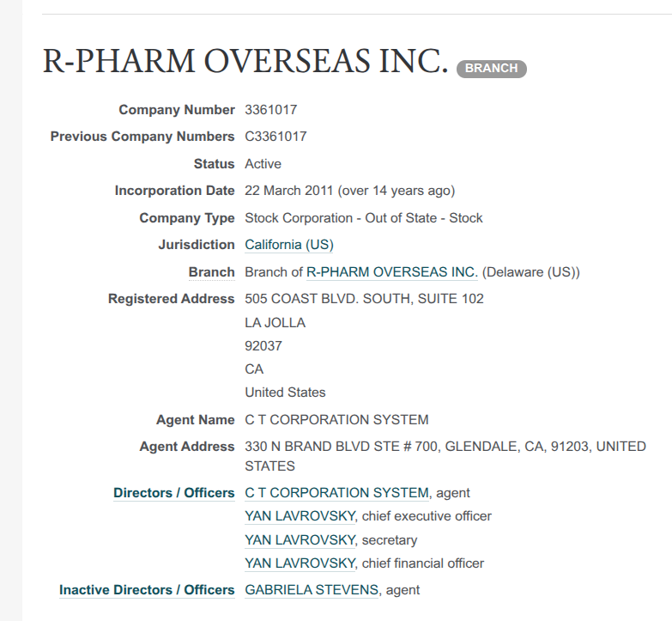Open the R-PHARM OVERSEAS INC. parent company link
The width and height of the screenshot is (672, 621).
click(x=391, y=272)
